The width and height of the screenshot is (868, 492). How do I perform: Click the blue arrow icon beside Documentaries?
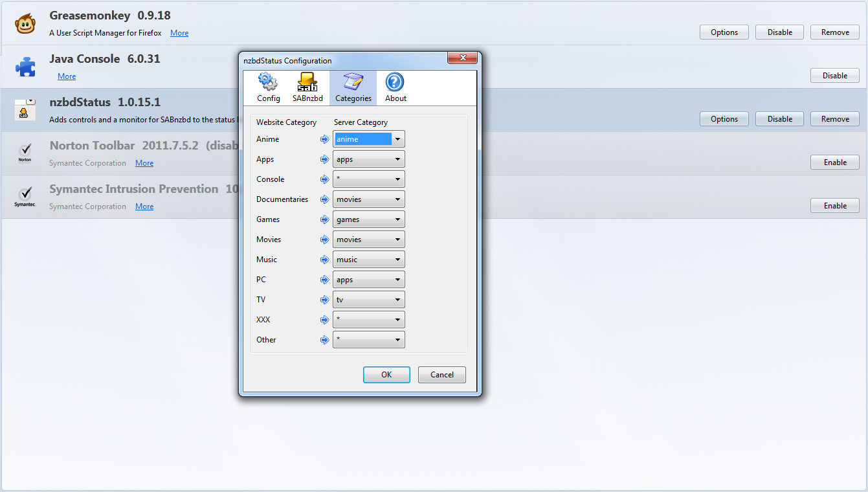click(x=325, y=199)
